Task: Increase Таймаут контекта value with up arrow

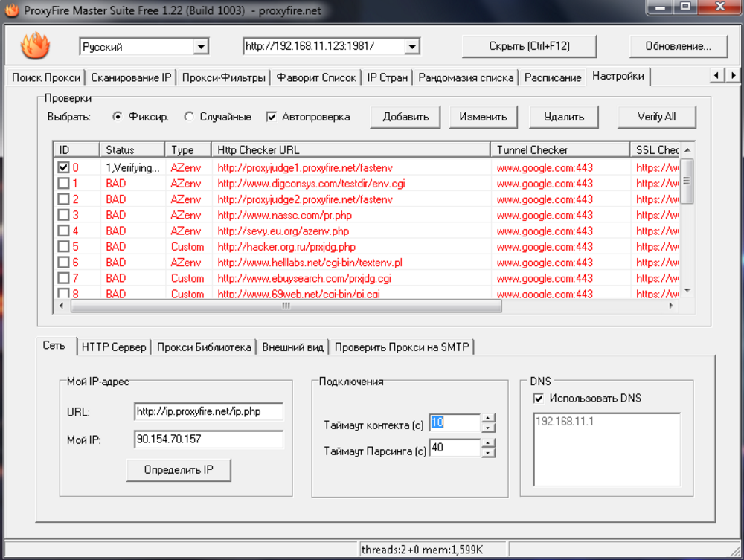Action: point(488,418)
